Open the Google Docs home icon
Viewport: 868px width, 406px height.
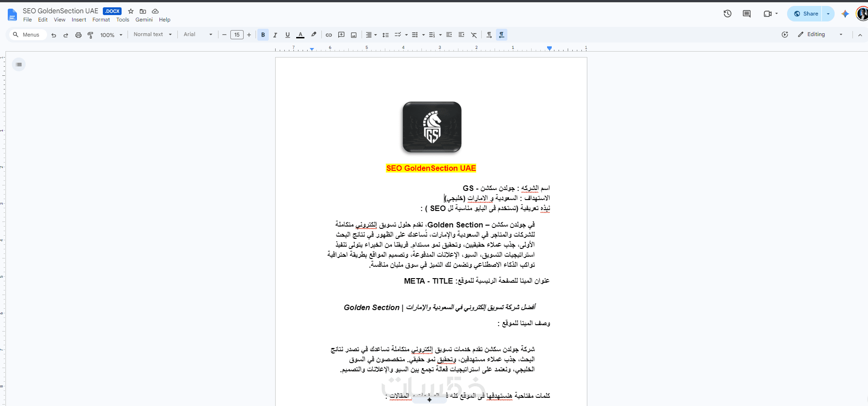[x=12, y=15]
